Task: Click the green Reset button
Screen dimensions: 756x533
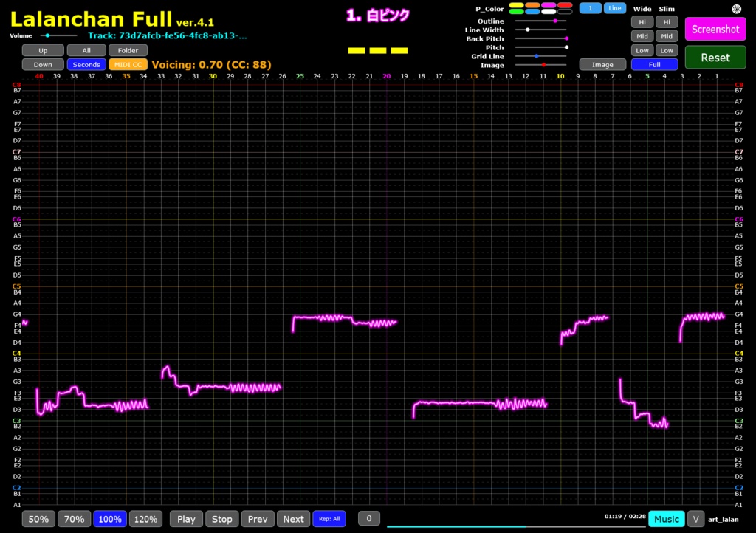Action: [x=715, y=58]
